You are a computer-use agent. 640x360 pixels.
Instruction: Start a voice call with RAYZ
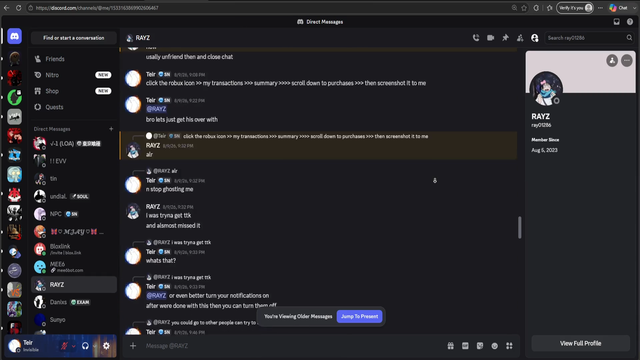[x=476, y=38]
